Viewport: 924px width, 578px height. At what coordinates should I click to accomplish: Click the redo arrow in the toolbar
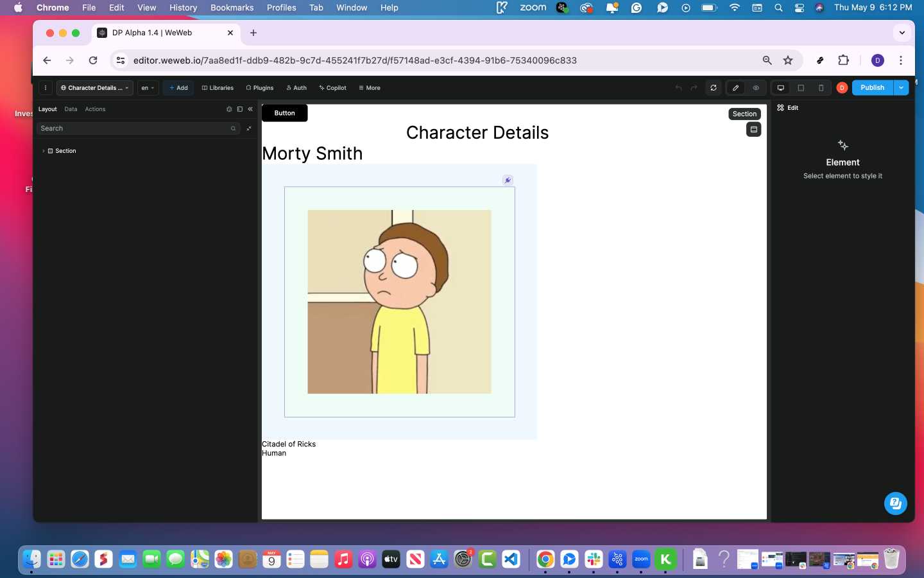coord(694,88)
